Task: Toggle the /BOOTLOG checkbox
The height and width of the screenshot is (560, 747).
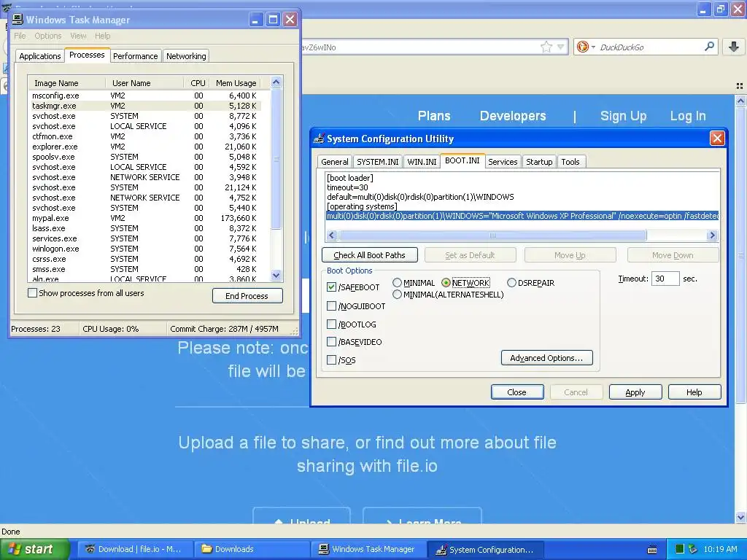Action: (332, 324)
